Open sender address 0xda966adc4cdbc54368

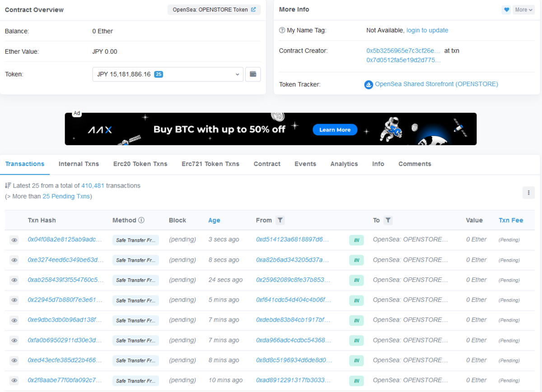[294, 340]
